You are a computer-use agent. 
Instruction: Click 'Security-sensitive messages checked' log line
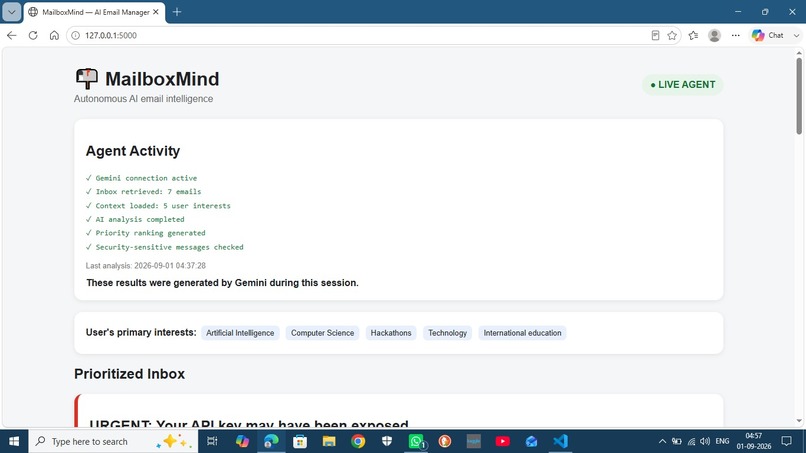(x=164, y=247)
